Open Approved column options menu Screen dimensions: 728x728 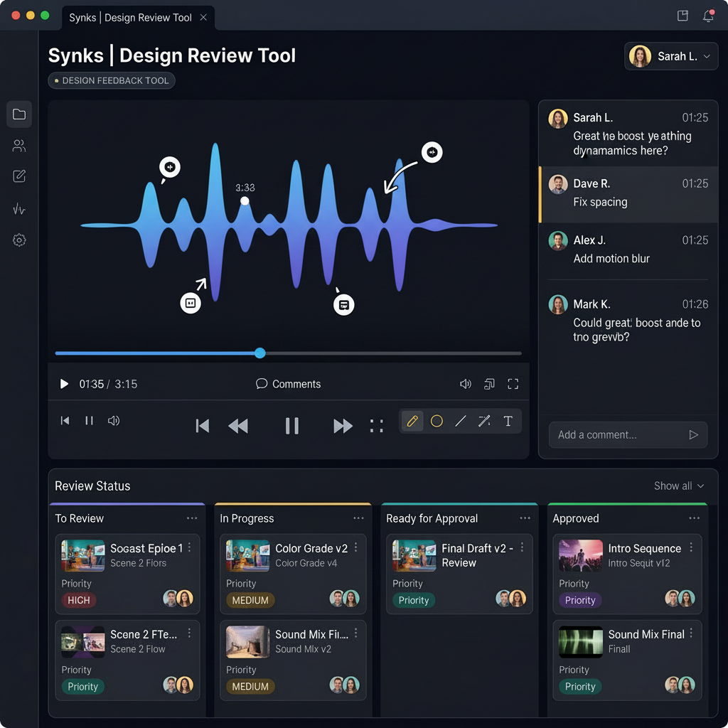(x=694, y=518)
